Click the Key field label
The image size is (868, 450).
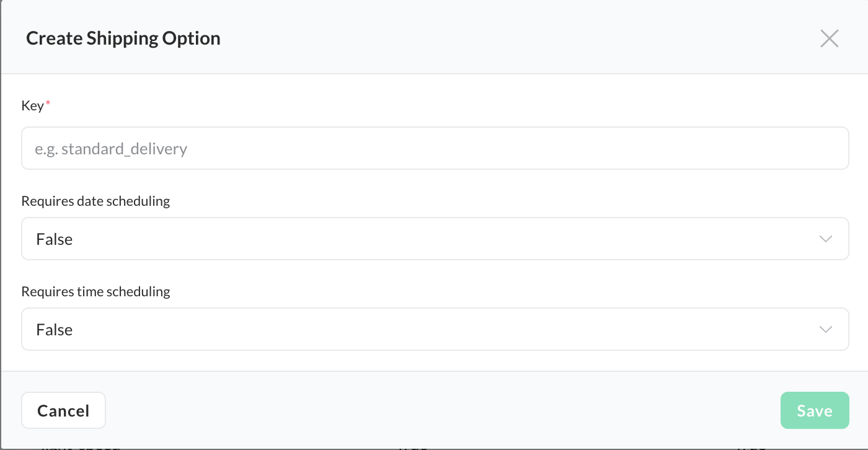[32, 105]
